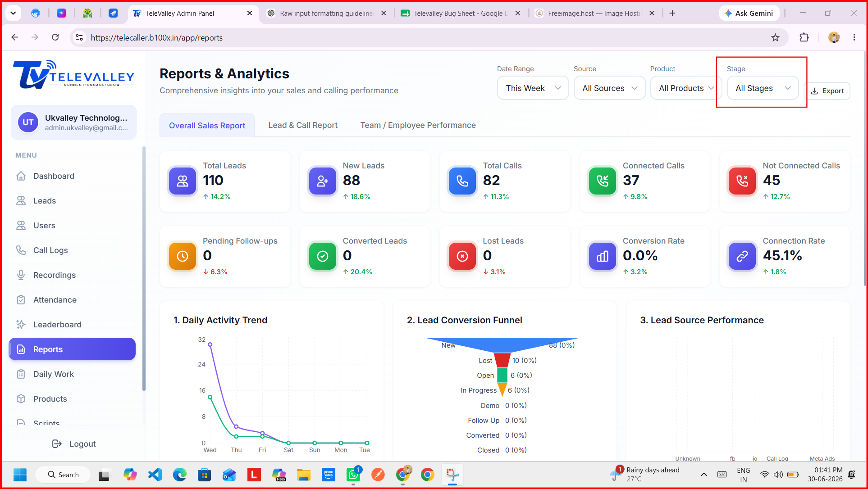Go to Recordings microphone menu item
Screen dimensions: 868x489
click(72, 275)
